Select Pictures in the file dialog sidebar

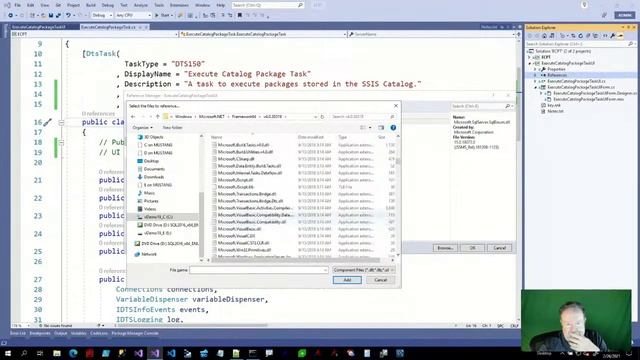tap(150, 201)
